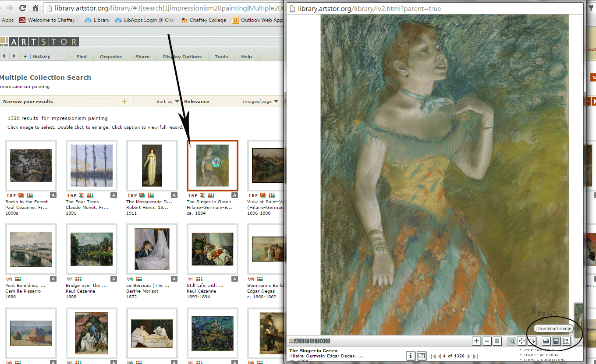Go to previous image in viewer

pyautogui.click(x=440, y=356)
